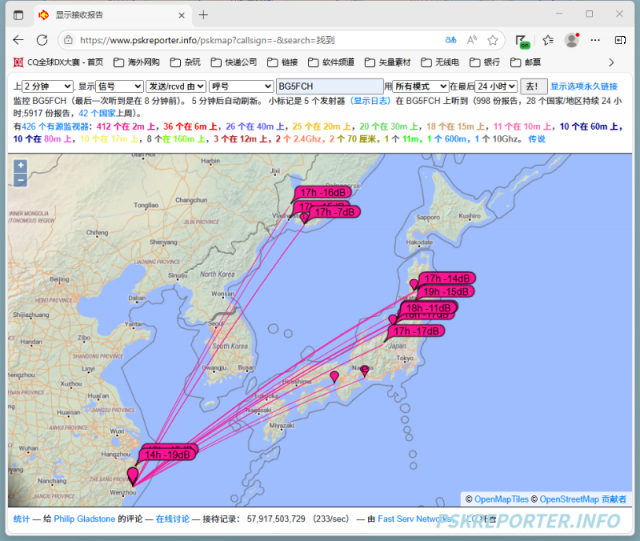
Task: Zoom out the map with minus button
Action: point(20,180)
